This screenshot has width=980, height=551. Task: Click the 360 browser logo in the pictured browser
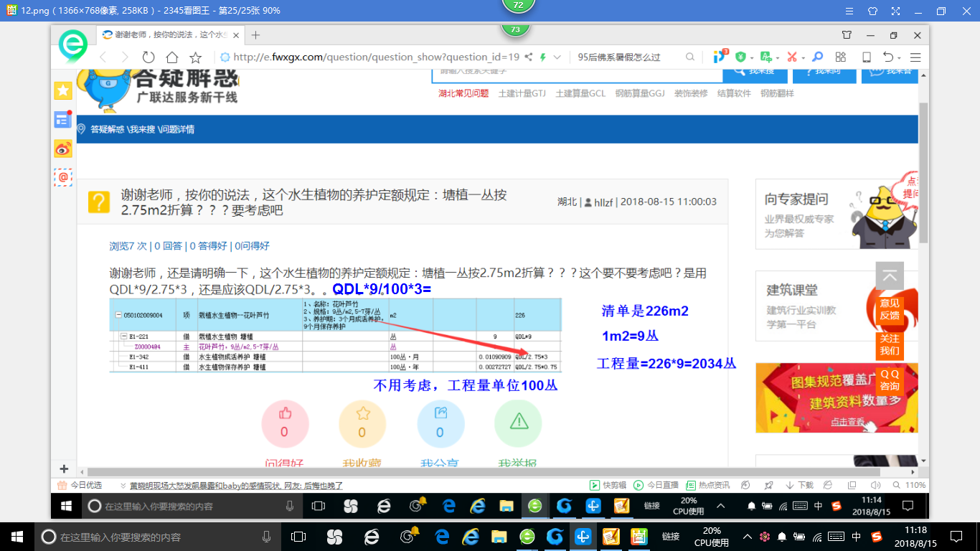click(72, 46)
